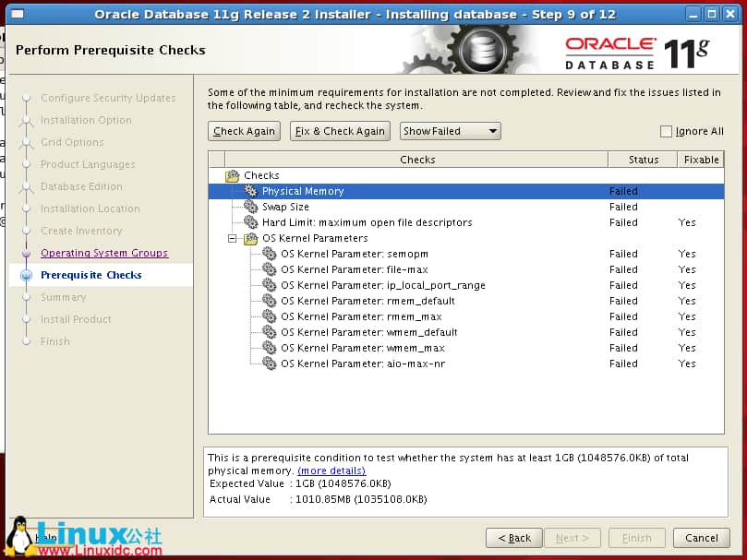Cancel the Oracle installation
The width and height of the screenshot is (747, 560).
coord(701,538)
